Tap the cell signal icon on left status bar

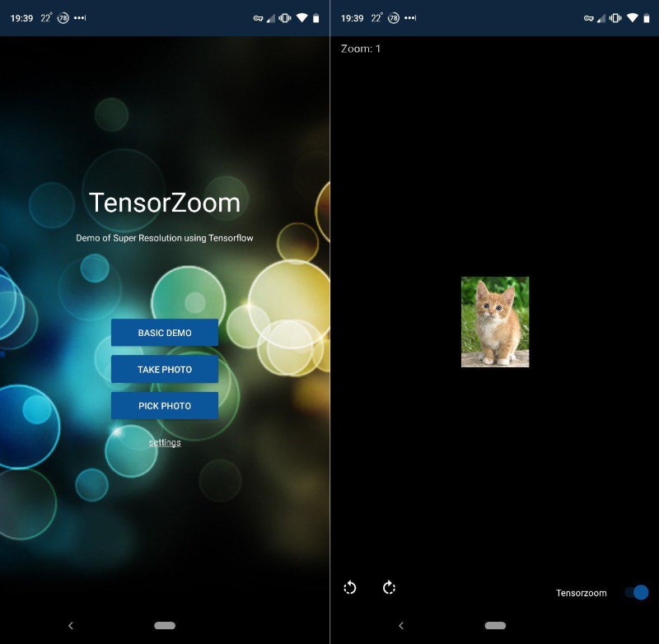click(x=271, y=18)
